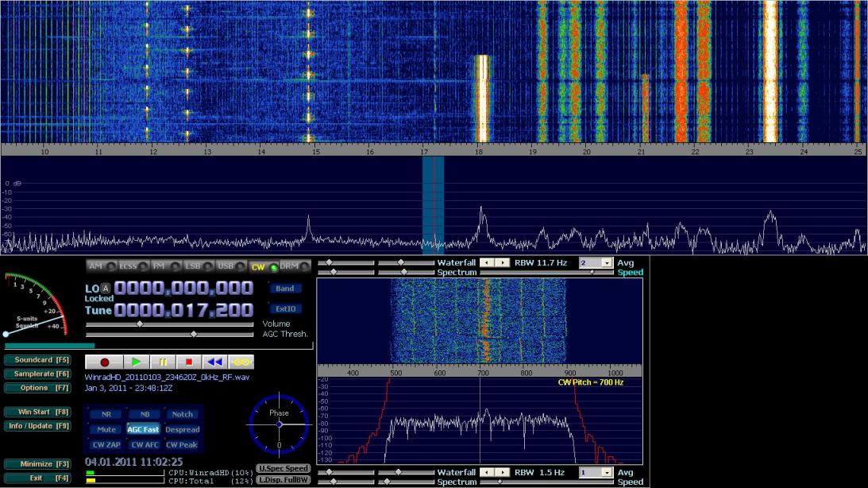The image size is (868, 488).
Task: Click the Tune frequency display
Action: [183, 310]
